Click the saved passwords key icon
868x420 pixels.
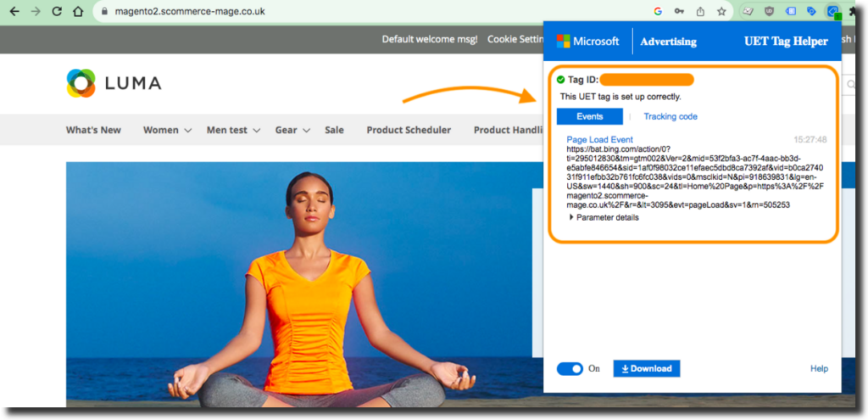[x=679, y=12]
